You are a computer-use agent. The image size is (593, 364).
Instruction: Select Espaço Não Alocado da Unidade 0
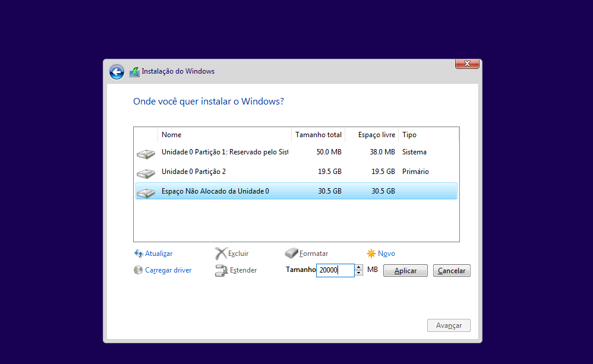[x=296, y=191]
